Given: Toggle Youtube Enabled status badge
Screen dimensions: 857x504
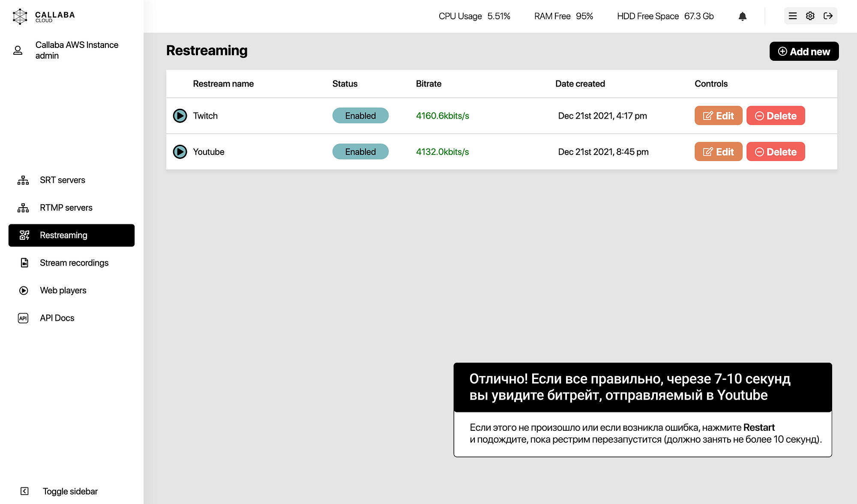Looking at the screenshot, I should tap(360, 152).
